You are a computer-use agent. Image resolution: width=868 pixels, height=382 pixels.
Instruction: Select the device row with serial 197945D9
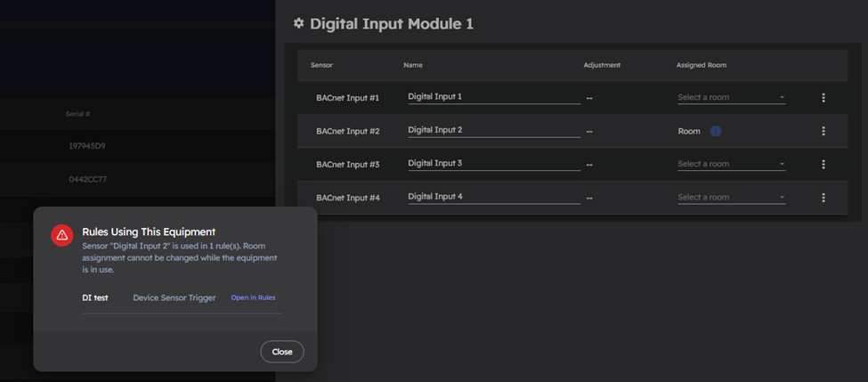87,146
